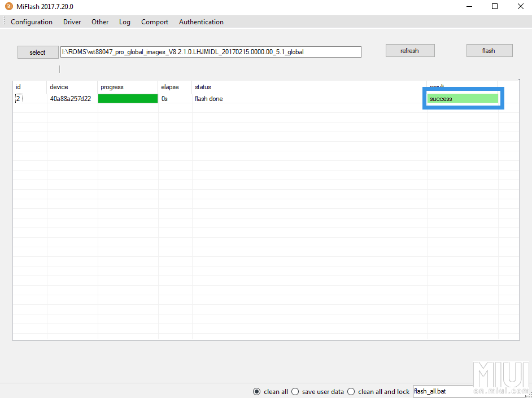
Task: Close the MiFlash window
Action: 520,6
